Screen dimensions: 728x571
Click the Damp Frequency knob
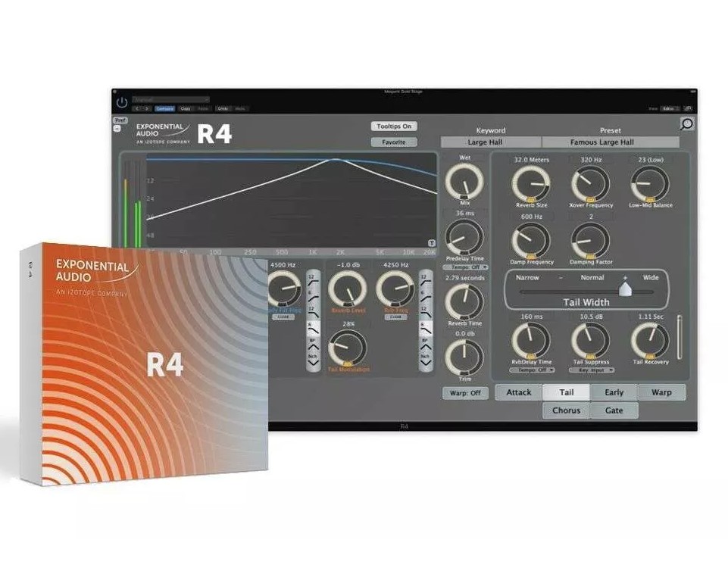531,241
